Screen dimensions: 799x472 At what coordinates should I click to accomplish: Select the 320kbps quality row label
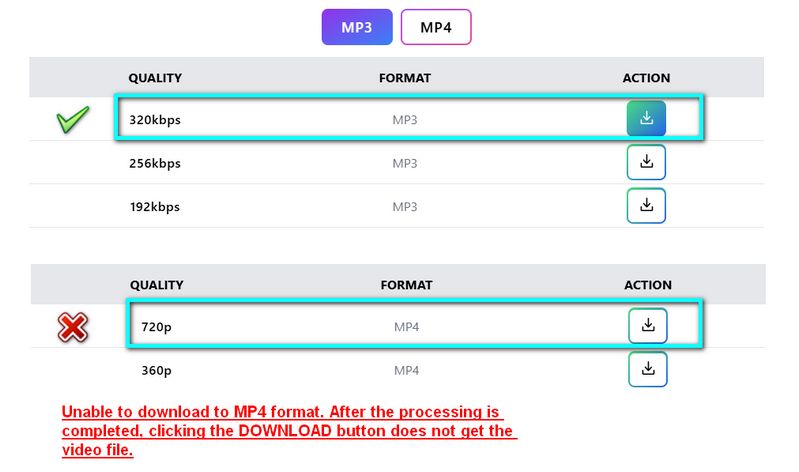coord(155,120)
